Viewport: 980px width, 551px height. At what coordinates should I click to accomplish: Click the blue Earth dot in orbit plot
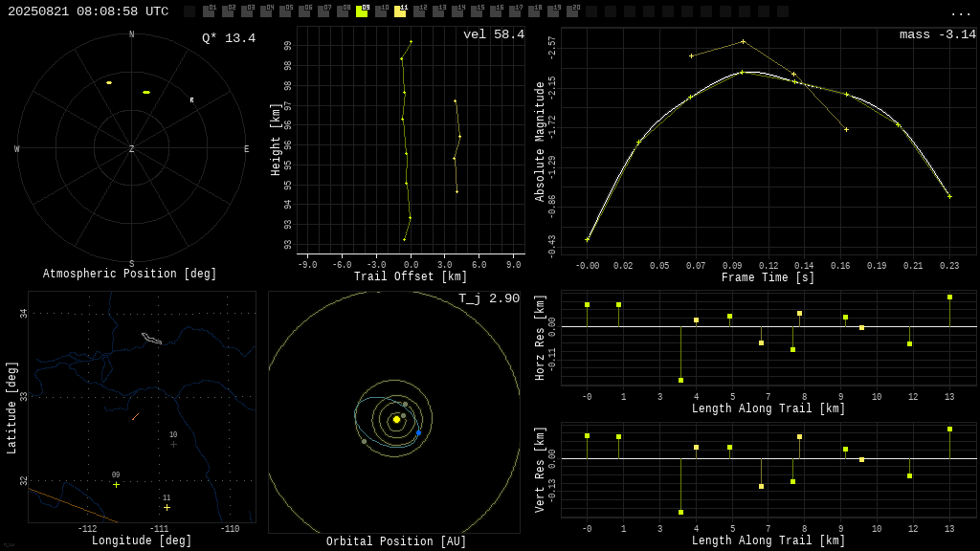click(419, 433)
